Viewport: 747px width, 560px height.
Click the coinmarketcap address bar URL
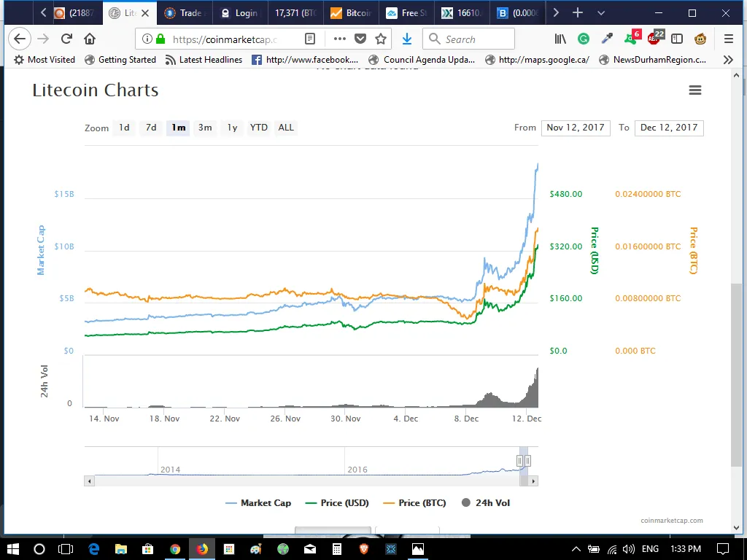click(225, 39)
